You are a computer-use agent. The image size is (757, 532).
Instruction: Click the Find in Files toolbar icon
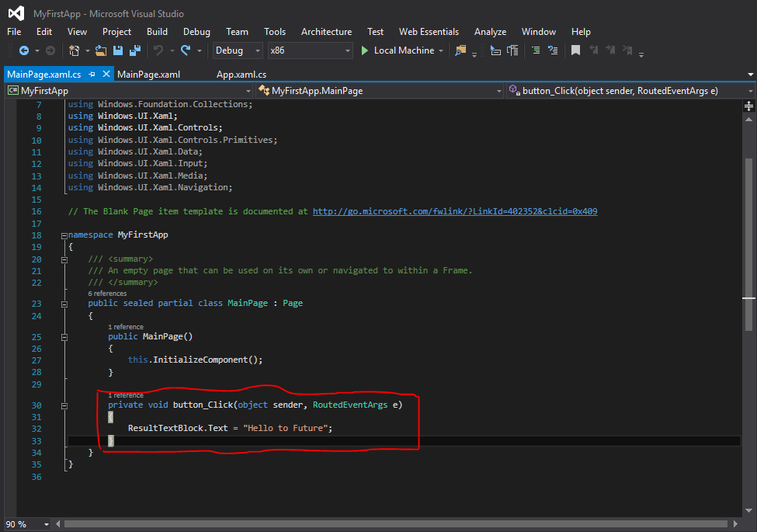tap(461, 50)
